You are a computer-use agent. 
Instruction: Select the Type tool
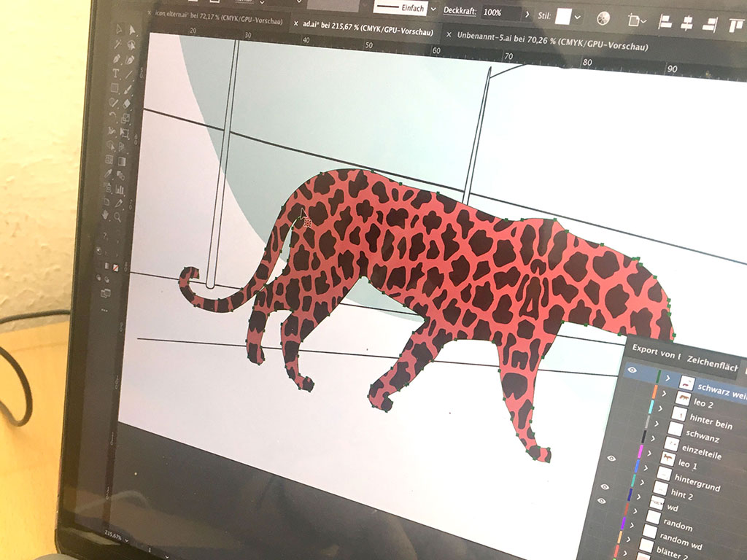point(116,74)
